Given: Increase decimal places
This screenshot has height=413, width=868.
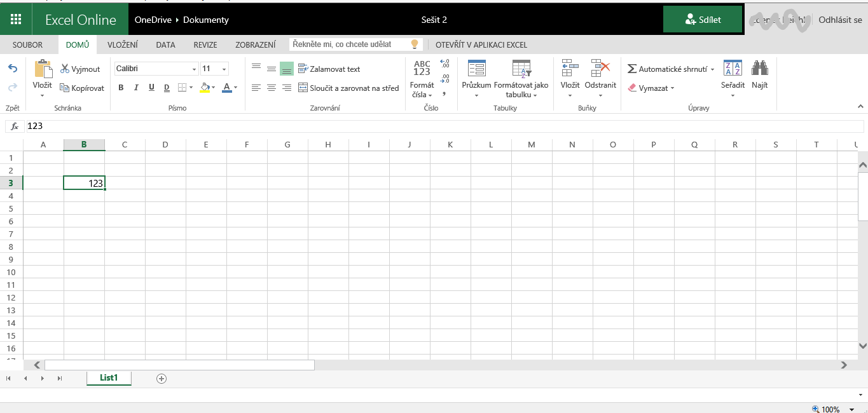Looking at the screenshot, I should coord(444,64).
